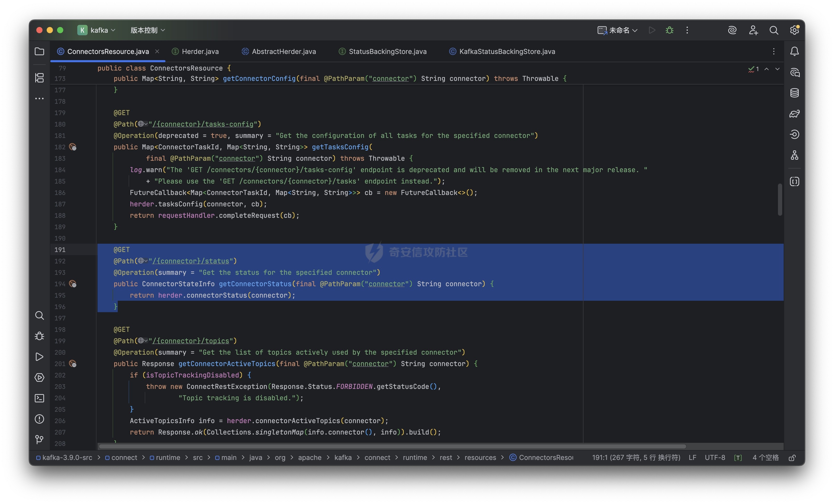
Task: Open the AI swirl icon in title bar
Action: pos(732,30)
